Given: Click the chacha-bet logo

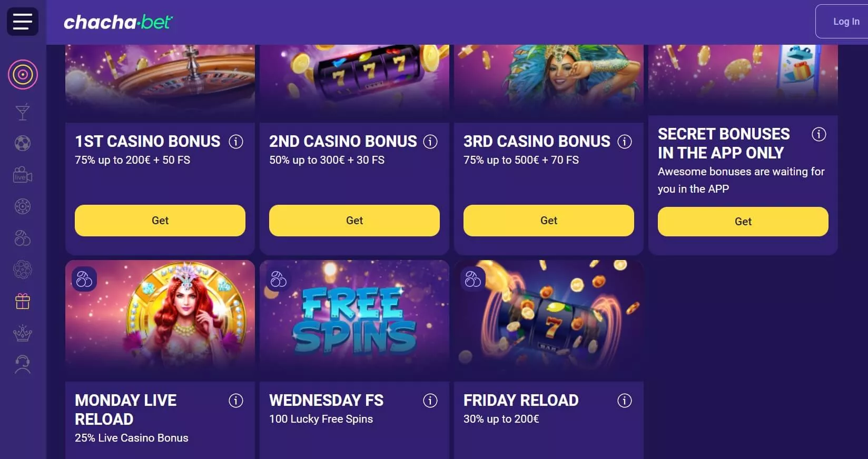Looking at the screenshot, I should (118, 22).
